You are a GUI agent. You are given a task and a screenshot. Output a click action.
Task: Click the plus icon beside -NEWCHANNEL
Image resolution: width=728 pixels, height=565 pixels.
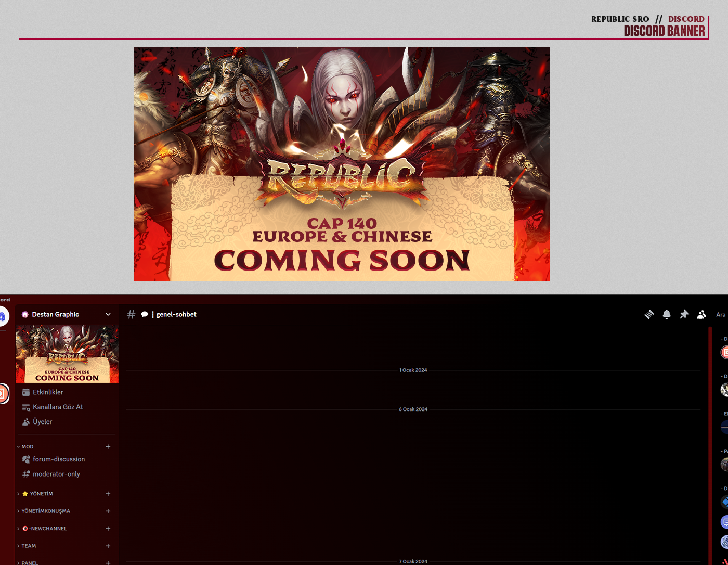click(x=108, y=529)
